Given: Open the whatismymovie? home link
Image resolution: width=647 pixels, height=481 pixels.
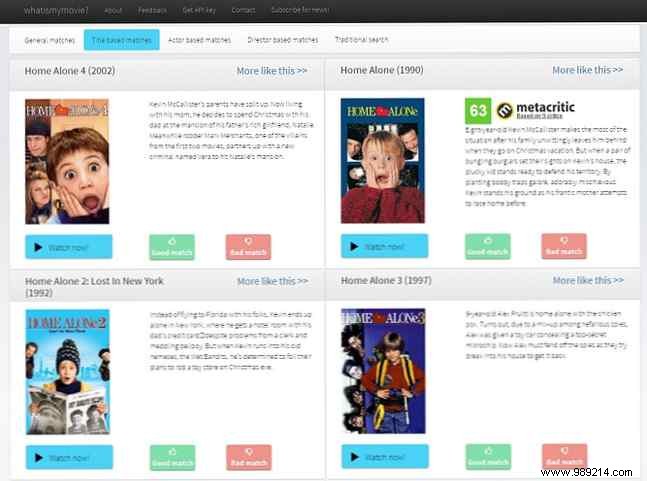Looking at the screenshot, I should point(56,10).
